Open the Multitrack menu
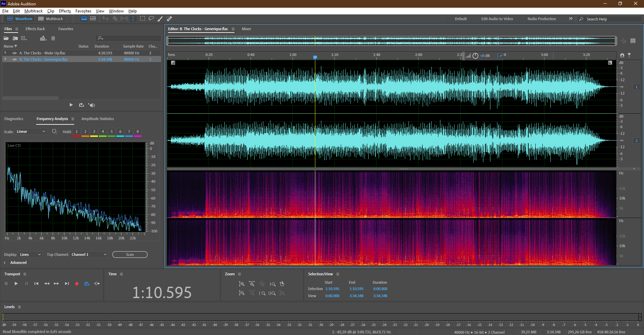Viewport: 644px width, 335px height. (34, 11)
